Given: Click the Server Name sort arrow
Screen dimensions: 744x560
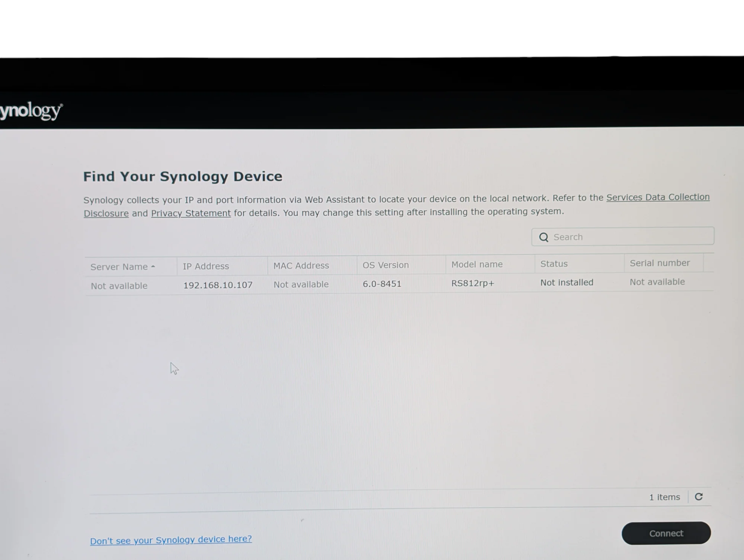Looking at the screenshot, I should (153, 267).
